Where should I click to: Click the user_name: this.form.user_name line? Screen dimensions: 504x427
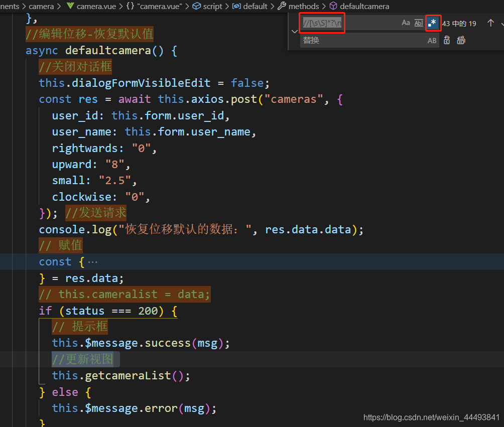tap(154, 132)
